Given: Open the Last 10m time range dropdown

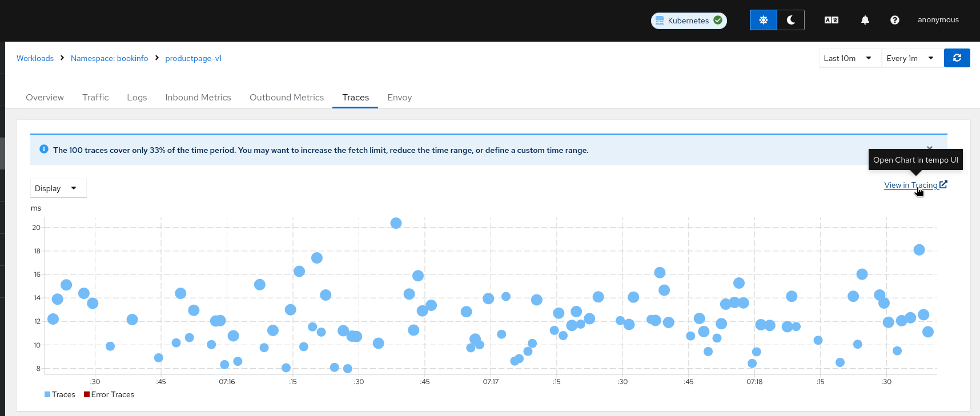Looking at the screenshot, I should click(x=849, y=58).
